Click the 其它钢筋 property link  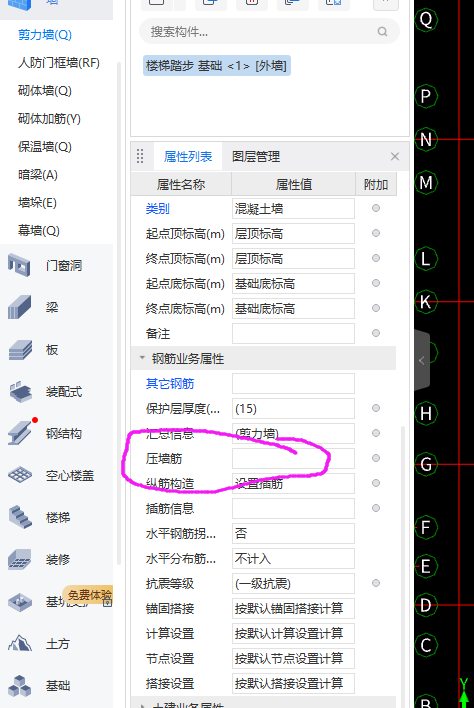tap(170, 384)
